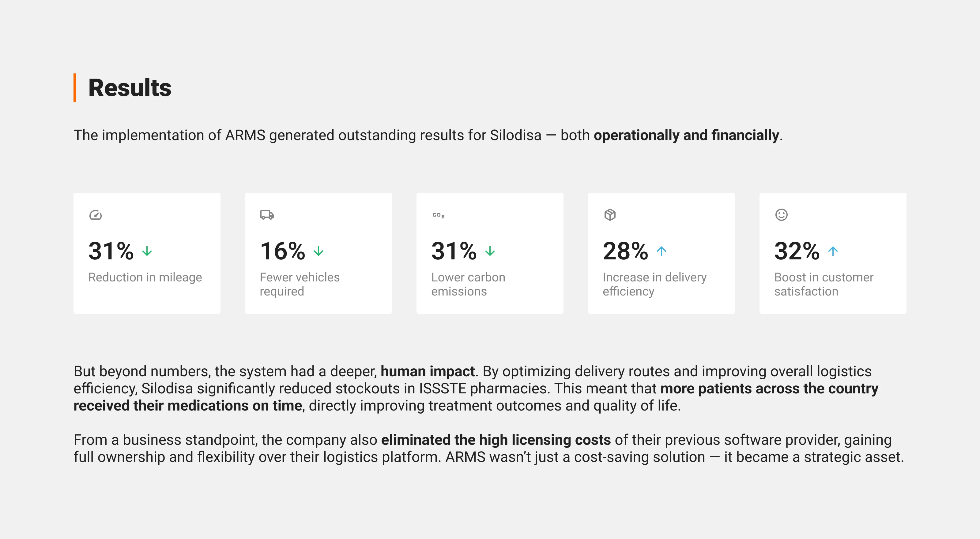Click the 28% delivery efficiency figure

click(625, 251)
